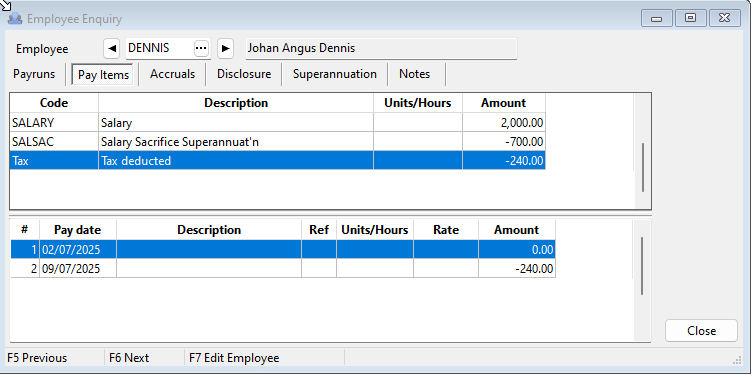Select the Superannuation tab
The height and width of the screenshot is (377, 755).
coord(335,74)
